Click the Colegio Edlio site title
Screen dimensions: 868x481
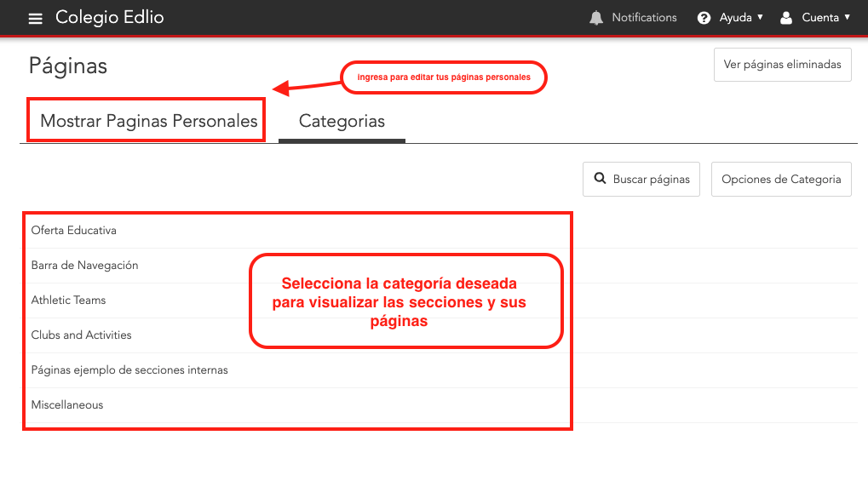pyautogui.click(x=110, y=18)
